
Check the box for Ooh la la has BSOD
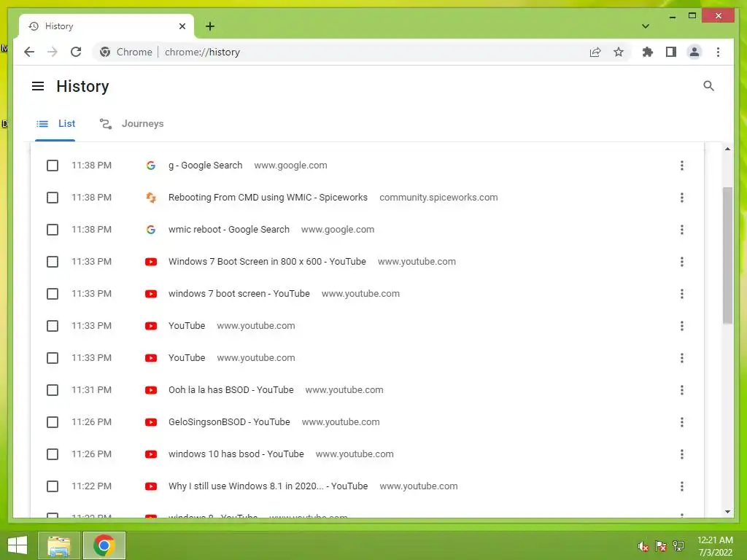(x=53, y=390)
